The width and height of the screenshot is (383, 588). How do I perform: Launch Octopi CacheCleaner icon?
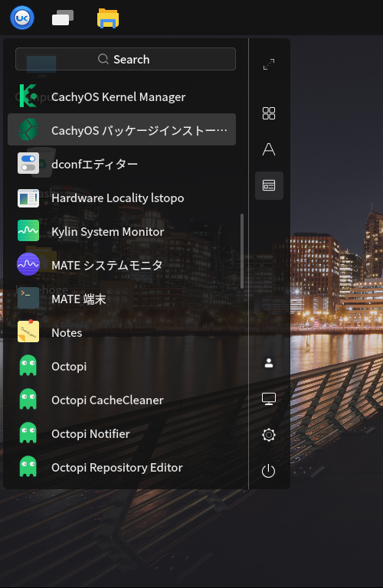click(x=28, y=399)
